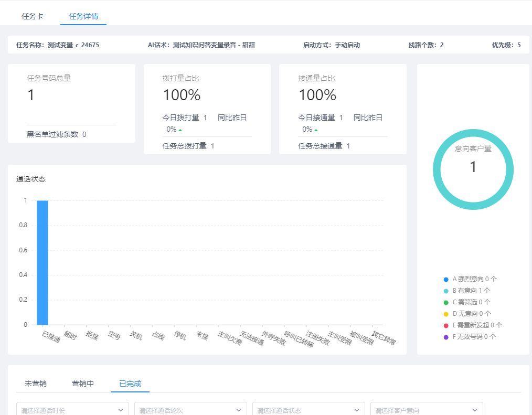Click the 线路个数: 2 text

coord(426,45)
